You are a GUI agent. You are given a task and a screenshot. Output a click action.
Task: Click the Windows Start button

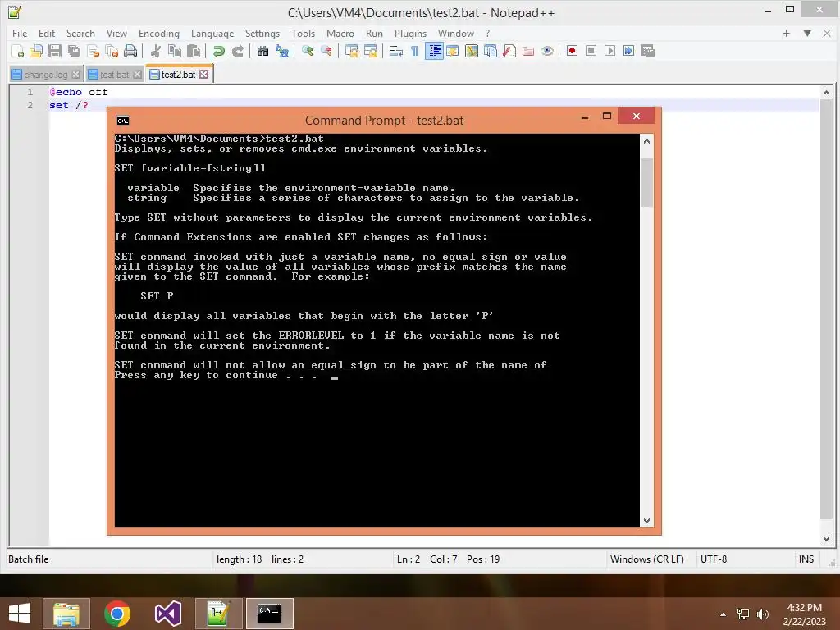[x=20, y=614]
